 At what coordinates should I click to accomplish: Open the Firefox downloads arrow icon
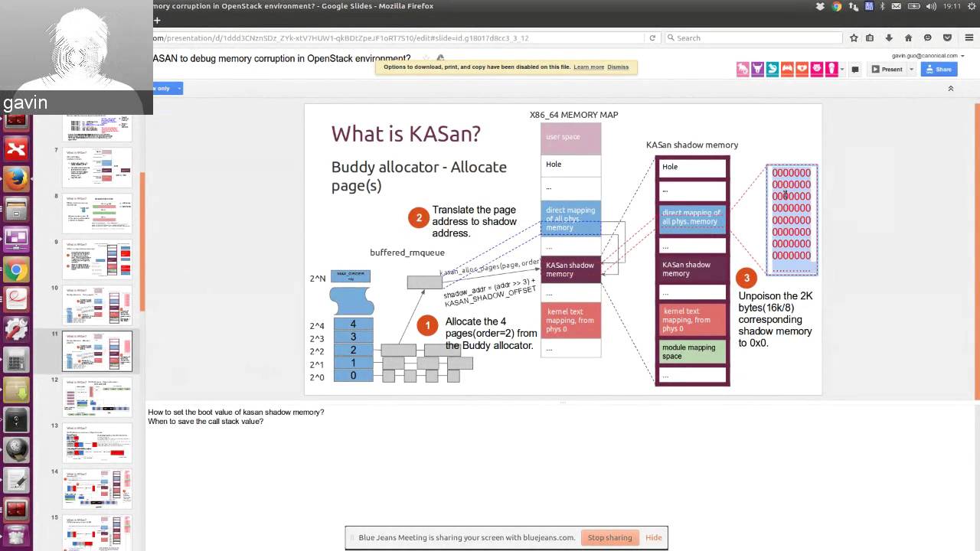coord(889,37)
